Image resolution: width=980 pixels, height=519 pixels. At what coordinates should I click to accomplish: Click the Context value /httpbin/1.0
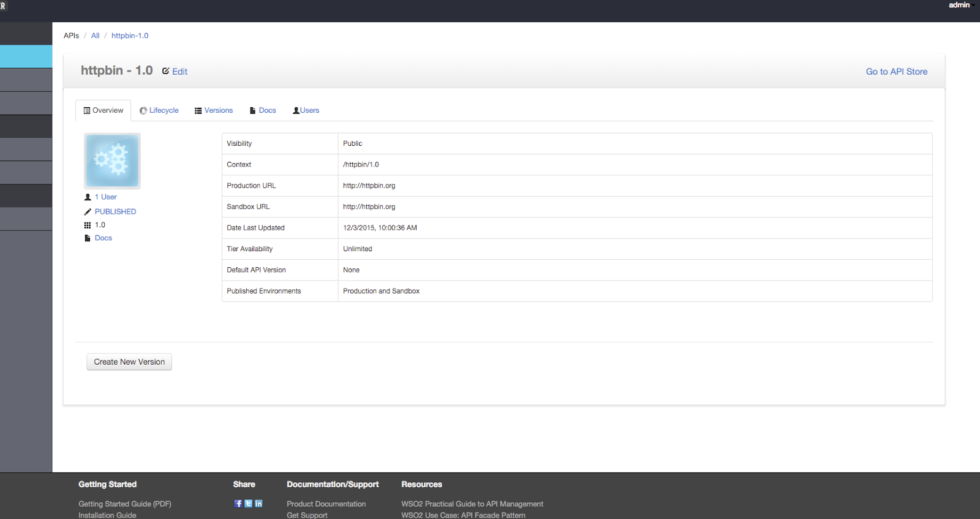[361, 165]
